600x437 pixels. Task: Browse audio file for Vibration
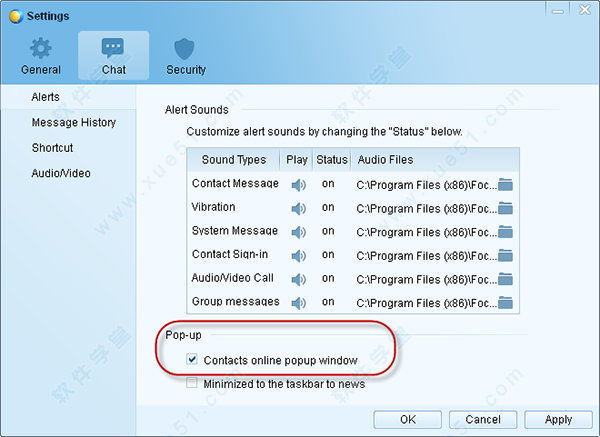pyautogui.click(x=505, y=209)
